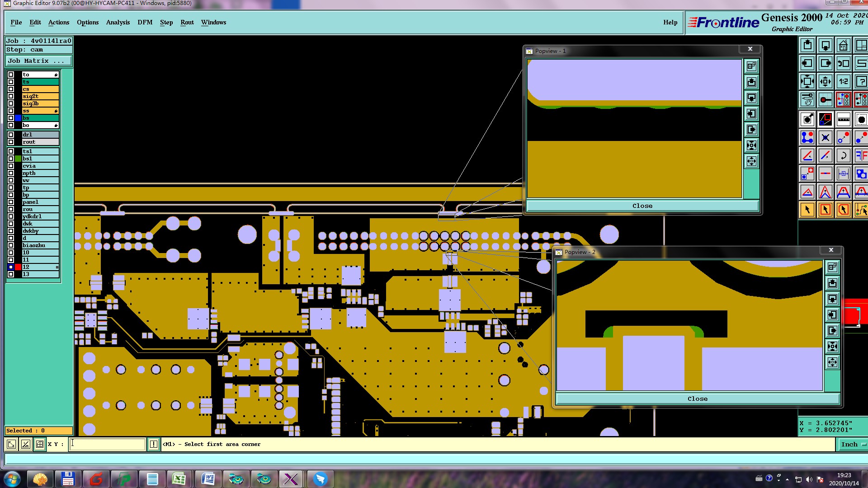Select the ruler measurement tool icon
This screenshot has width=868, height=488.
(843, 120)
